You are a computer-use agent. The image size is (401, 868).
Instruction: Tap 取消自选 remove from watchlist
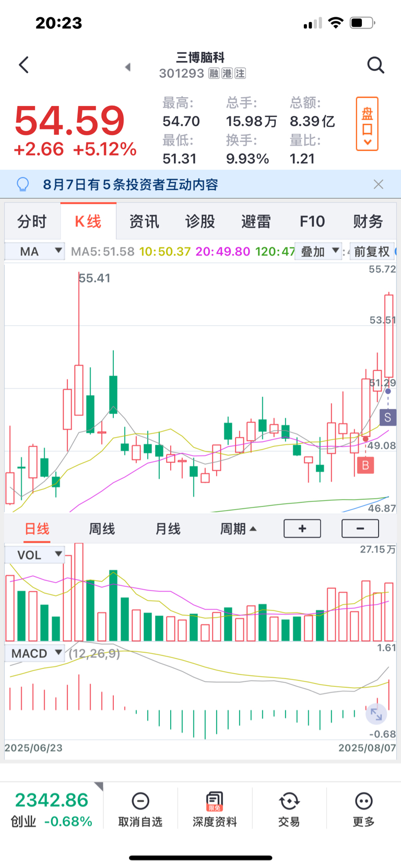point(140,809)
